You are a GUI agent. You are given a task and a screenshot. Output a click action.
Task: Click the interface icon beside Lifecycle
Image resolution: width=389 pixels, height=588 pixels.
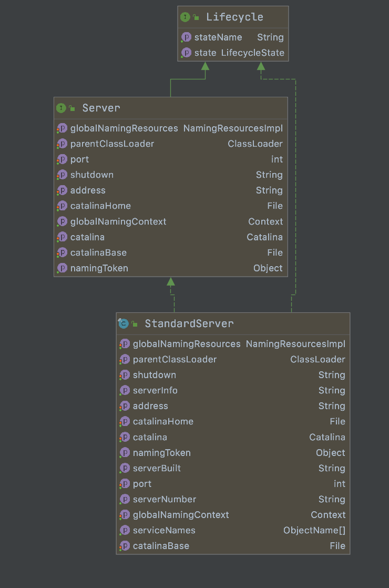(x=185, y=17)
